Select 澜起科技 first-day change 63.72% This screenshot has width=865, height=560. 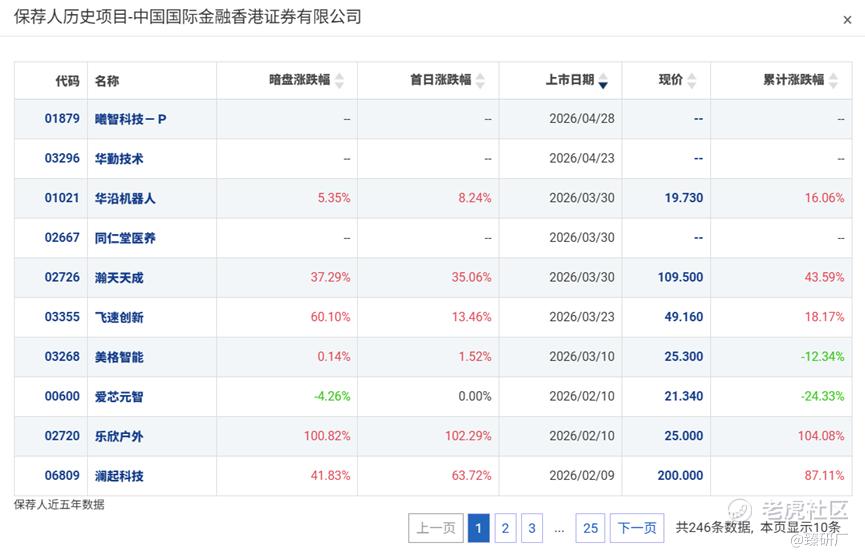pos(472,476)
